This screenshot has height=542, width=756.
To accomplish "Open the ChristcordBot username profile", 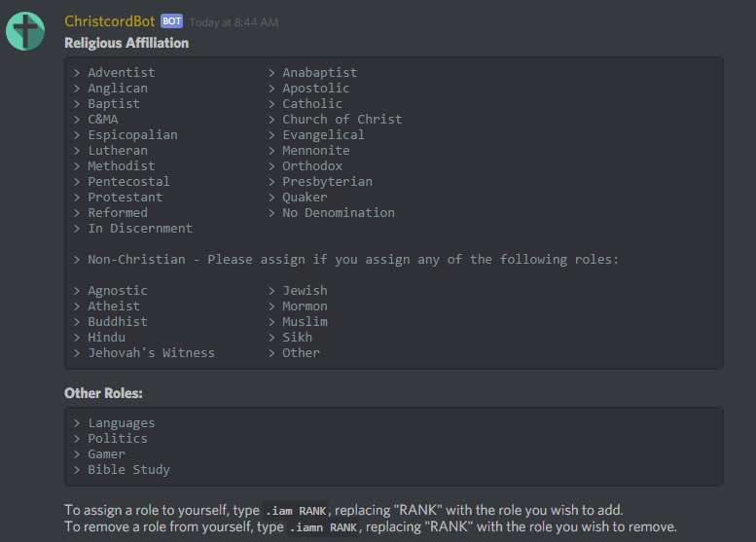I will pos(110,20).
